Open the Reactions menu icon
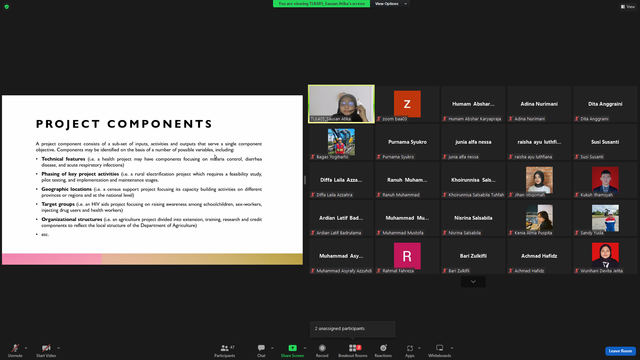640x360 pixels. coord(383,348)
